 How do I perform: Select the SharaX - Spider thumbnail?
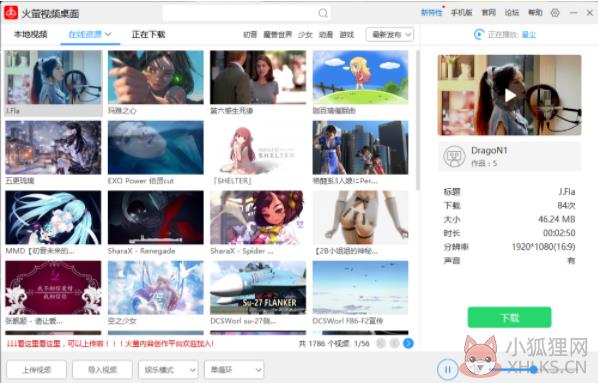(258, 217)
